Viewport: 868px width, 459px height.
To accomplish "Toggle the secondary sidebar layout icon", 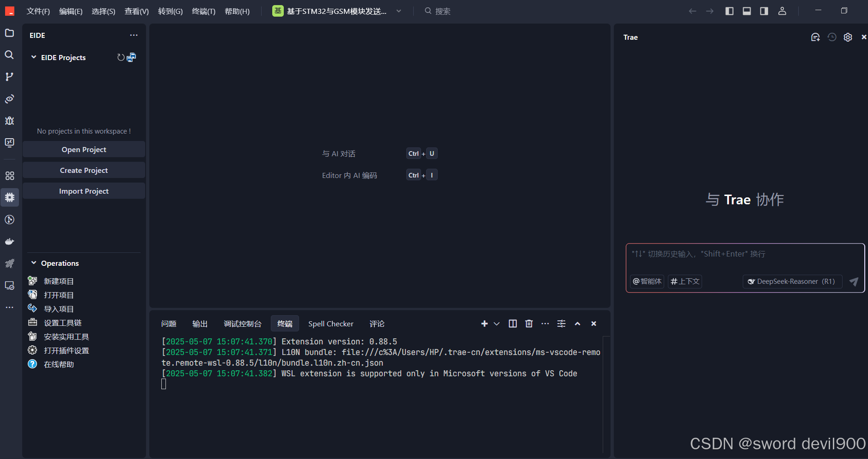I will (764, 11).
